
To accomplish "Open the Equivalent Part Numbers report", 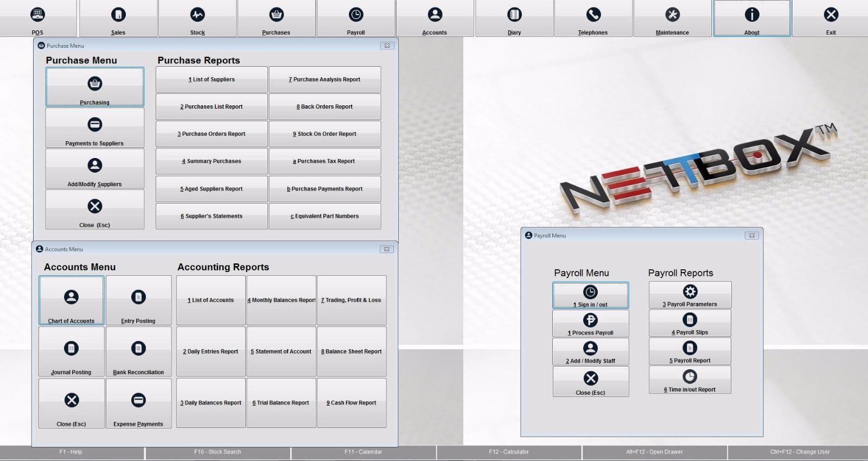I will (x=325, y=216).
